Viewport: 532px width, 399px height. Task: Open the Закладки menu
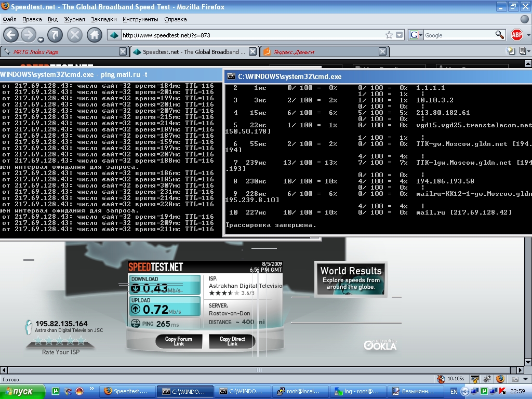coord(103,19)
